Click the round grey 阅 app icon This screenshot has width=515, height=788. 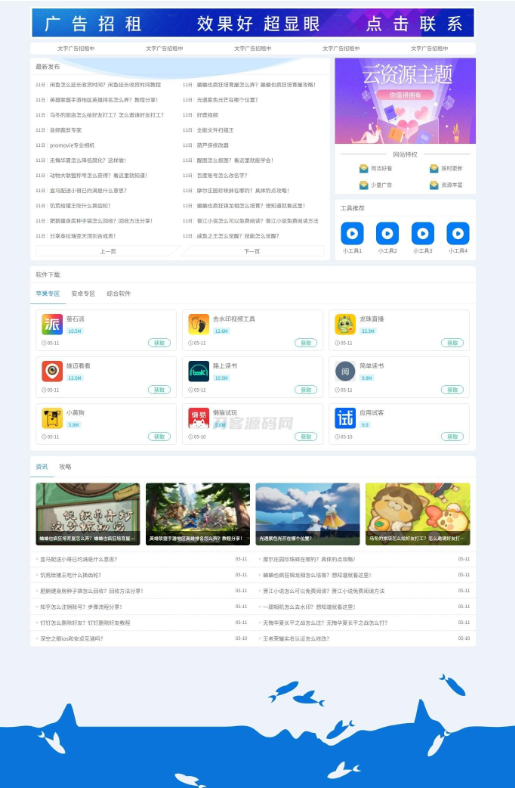pyautogui.click(x=345, y=371)
